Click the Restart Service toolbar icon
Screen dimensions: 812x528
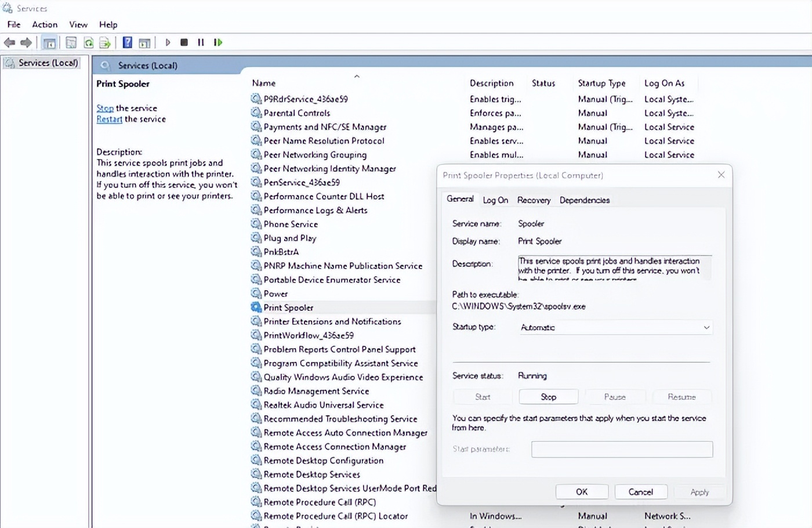pyautogui.click(x=218, y=42)
